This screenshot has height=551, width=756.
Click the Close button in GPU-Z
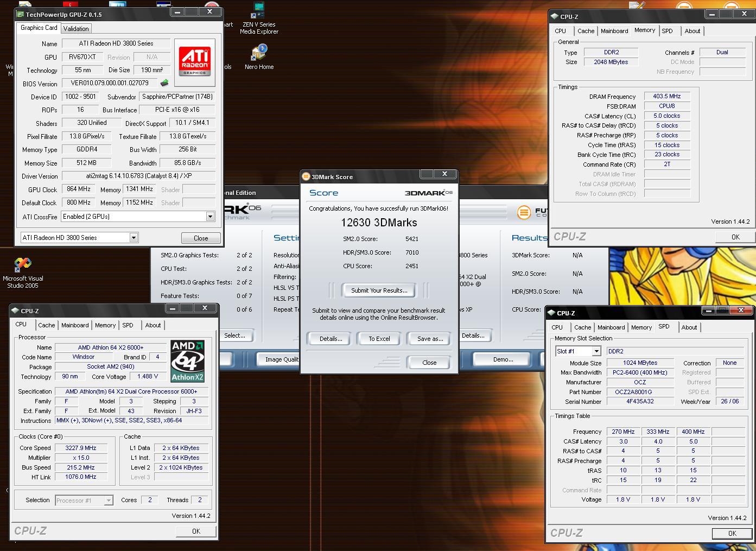point(201,238)
